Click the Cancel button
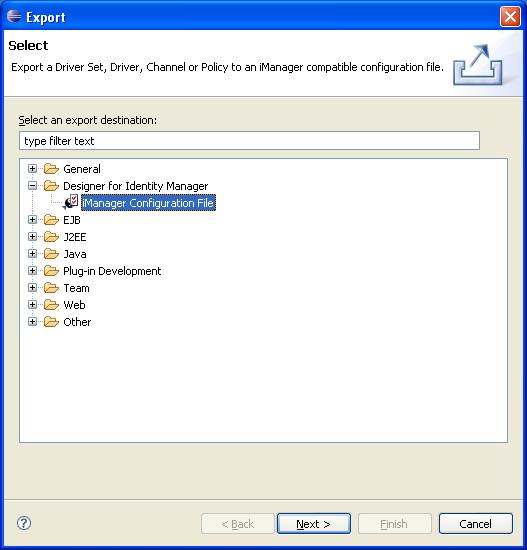 (475, 524)
